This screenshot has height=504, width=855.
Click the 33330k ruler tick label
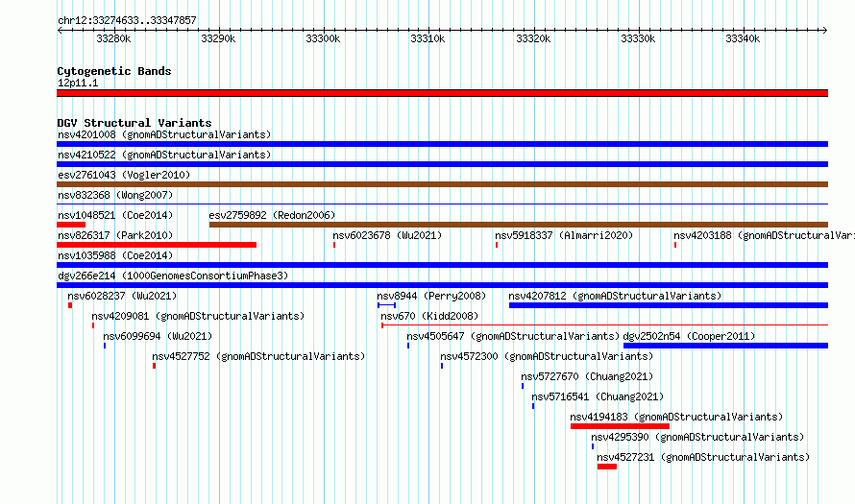(x=638, y=38)
